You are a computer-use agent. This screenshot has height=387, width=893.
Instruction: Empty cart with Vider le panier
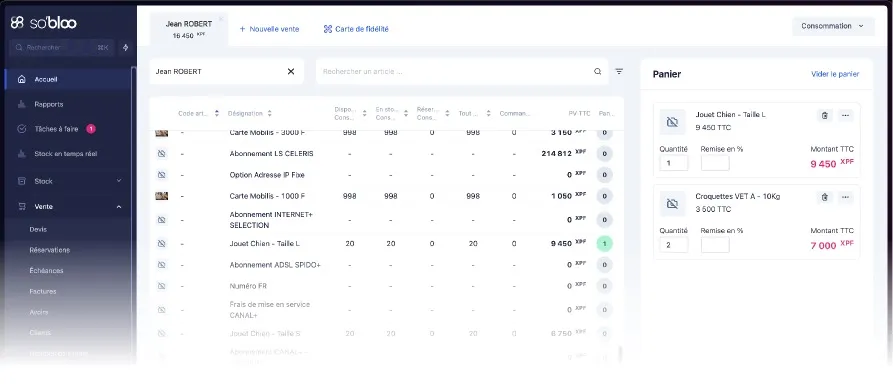pos(835,74)
